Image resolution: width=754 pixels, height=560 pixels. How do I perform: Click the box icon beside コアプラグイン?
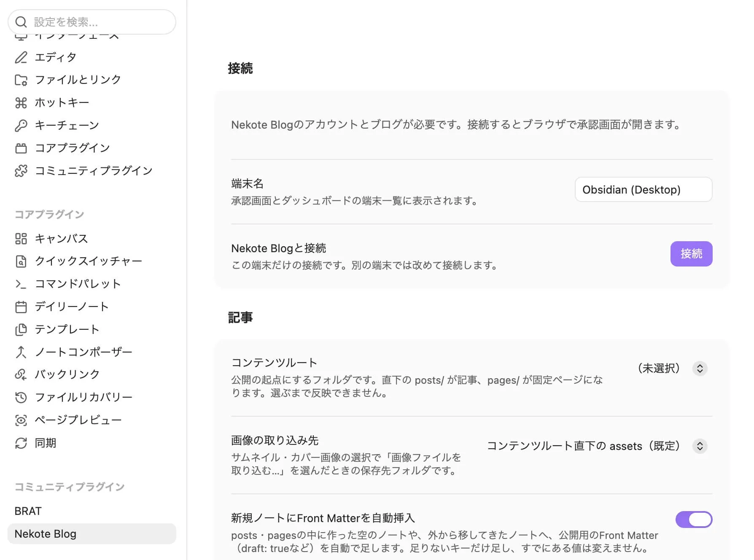[x=21, y=148]
